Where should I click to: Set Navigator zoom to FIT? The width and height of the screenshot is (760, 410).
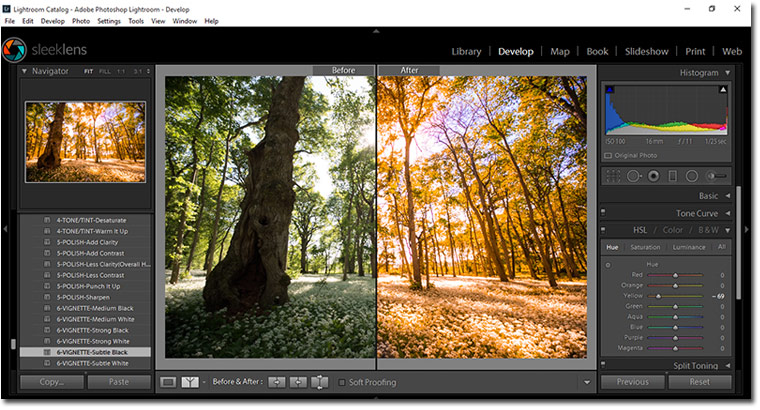point(88,71)
